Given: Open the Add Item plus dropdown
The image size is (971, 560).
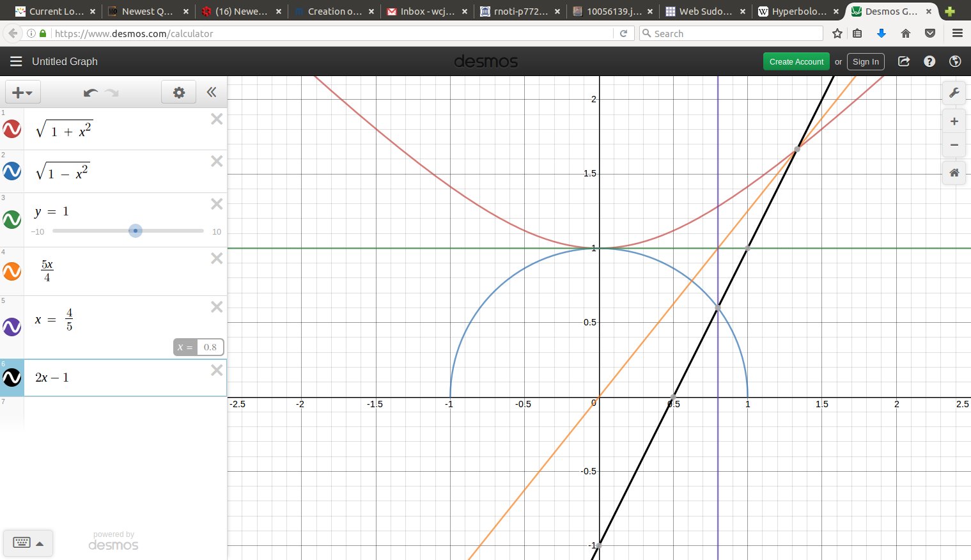Looking at the screenshot, I should [22, 92].
